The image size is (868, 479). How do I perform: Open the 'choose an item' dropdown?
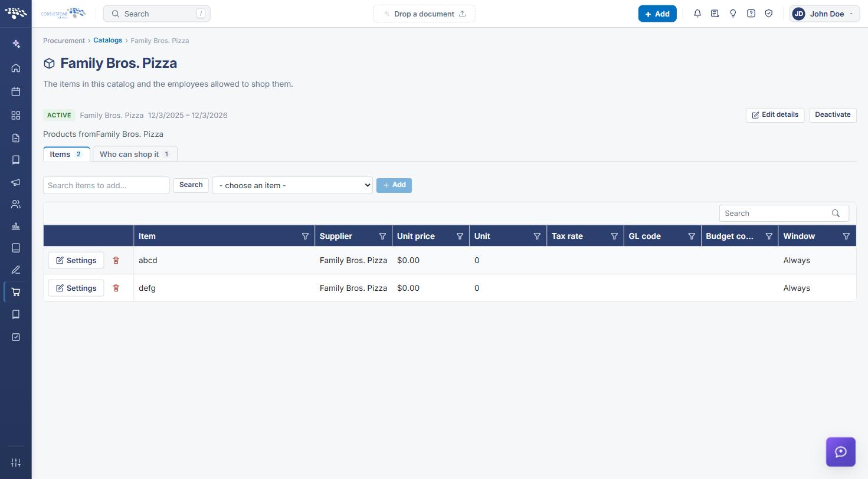pos(293,185)
